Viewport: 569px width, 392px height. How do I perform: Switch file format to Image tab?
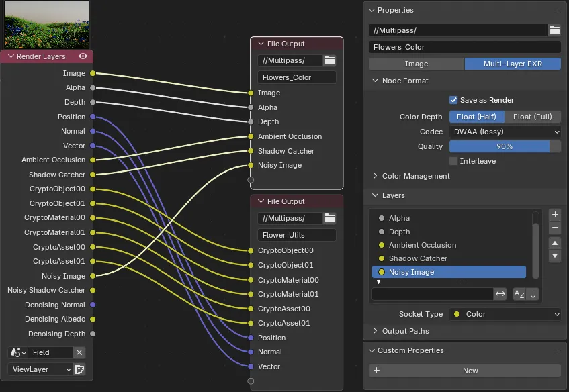coord(416,64)
